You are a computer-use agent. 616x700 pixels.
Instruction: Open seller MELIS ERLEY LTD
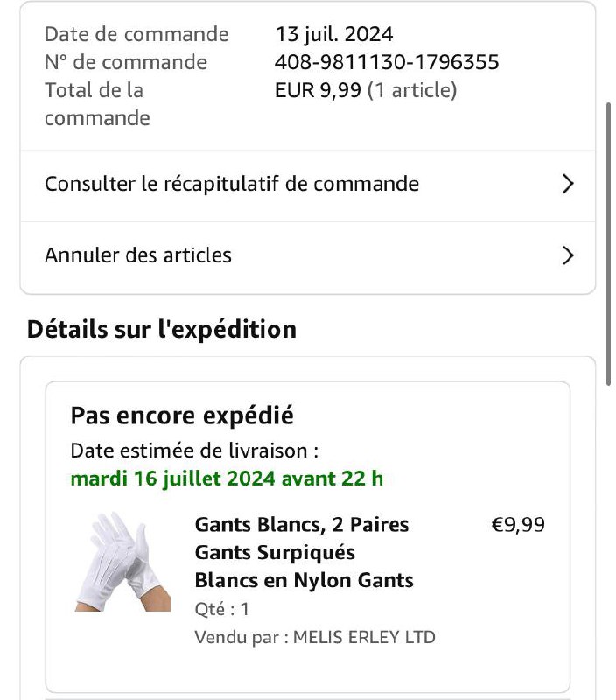point(364,637)
